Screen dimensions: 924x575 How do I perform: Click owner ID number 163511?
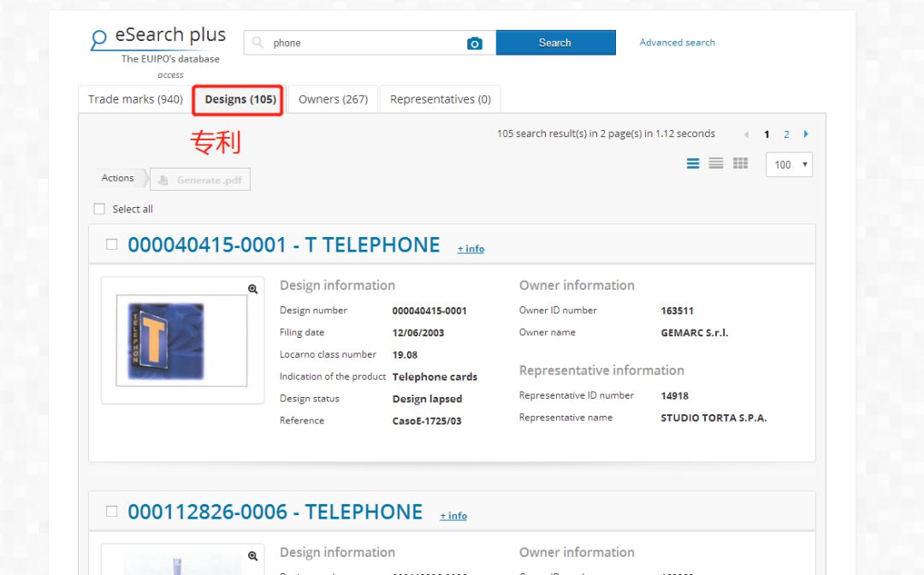pos(677,311)
